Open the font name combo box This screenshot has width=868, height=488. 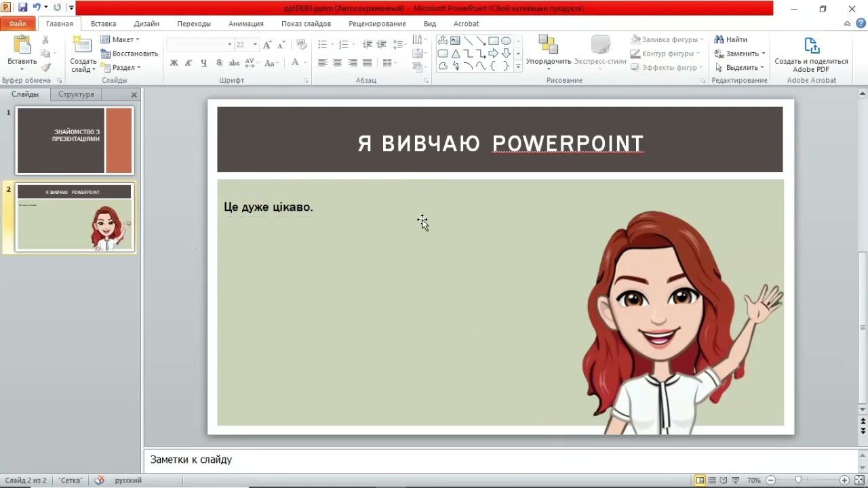click(199, 45)
